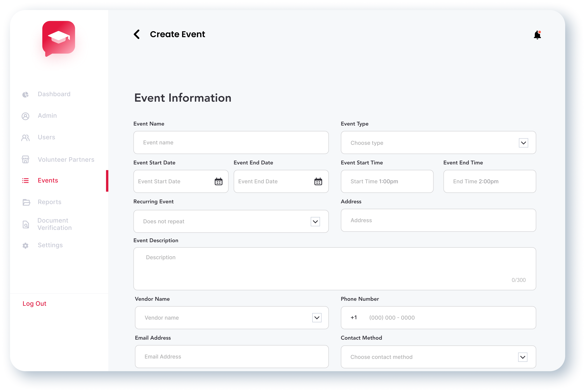Expand the Contact Method dropdown arrow
586x392 pixels.
tap(522, 357)
